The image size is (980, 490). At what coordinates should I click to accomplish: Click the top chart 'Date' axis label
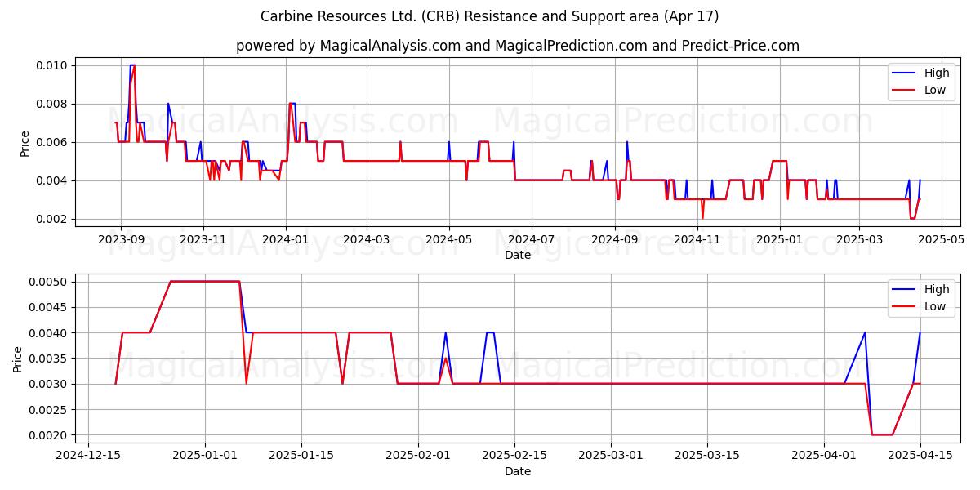click(518, 255)
